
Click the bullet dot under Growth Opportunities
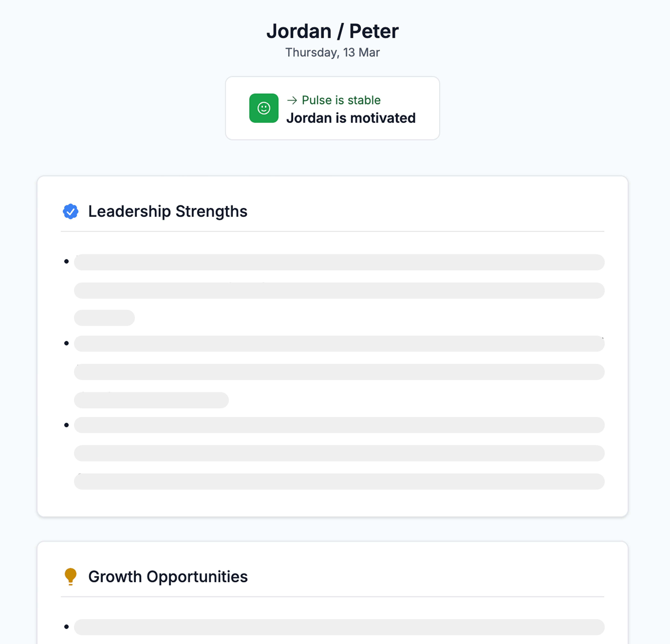tap(66, 627)
